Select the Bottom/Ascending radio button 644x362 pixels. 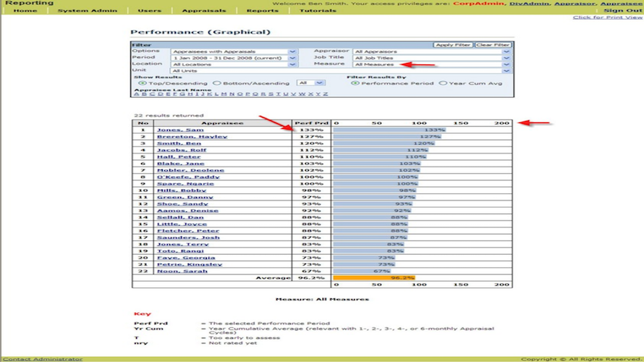coord(217,83)
